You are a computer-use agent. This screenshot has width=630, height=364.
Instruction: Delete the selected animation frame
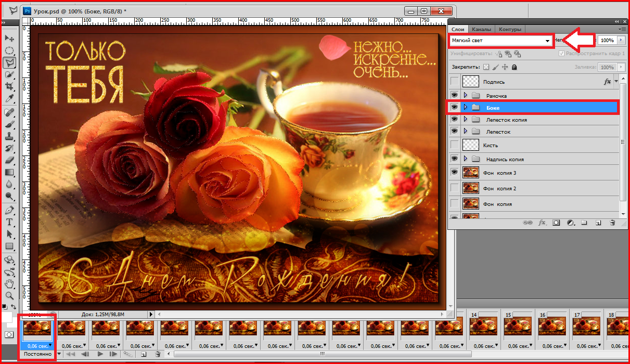pyautogui.click(x=158, y=354)
